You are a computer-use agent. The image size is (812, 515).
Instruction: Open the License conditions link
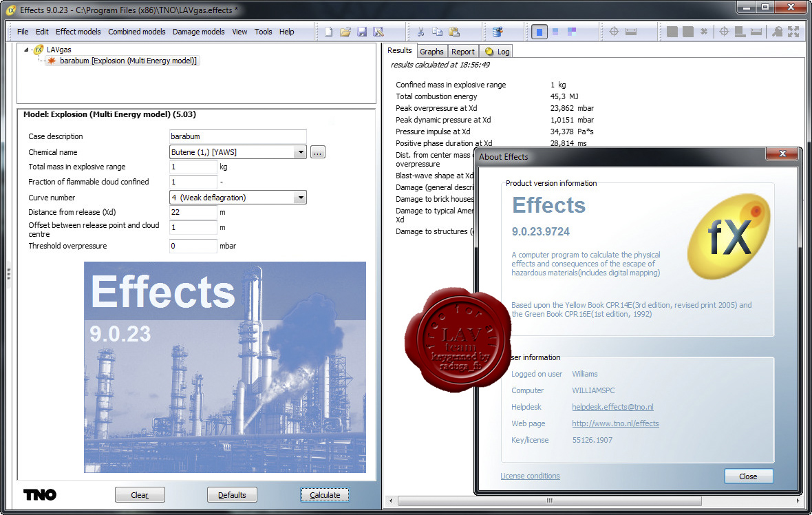pyautogui.click(x=530, y=476)
